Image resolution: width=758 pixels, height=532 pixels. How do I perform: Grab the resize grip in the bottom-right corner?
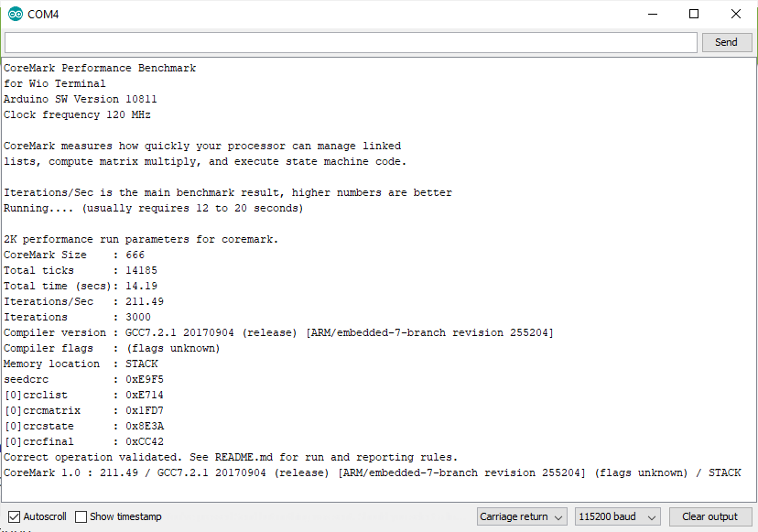tap(752, 526)
